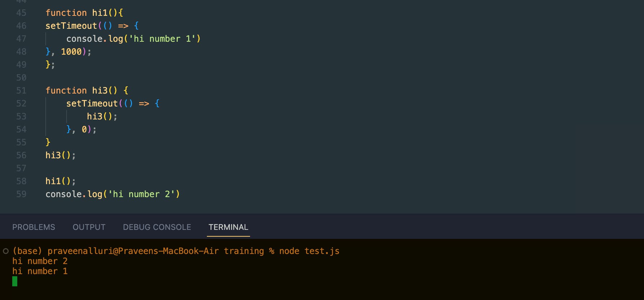Click the closing brace on line 55
The width and height of the screenshot is (644, 300).
[x=48, y=142]
